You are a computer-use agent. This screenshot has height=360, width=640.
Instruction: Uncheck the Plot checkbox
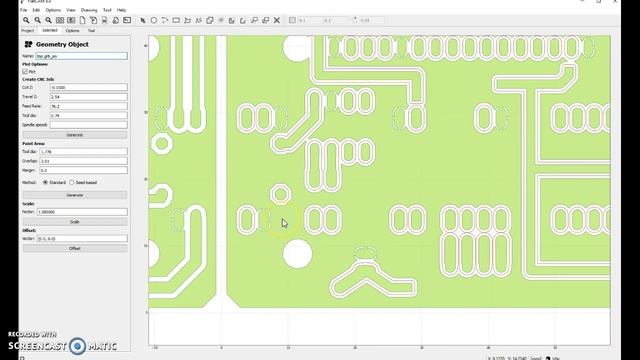click(25, 71)
